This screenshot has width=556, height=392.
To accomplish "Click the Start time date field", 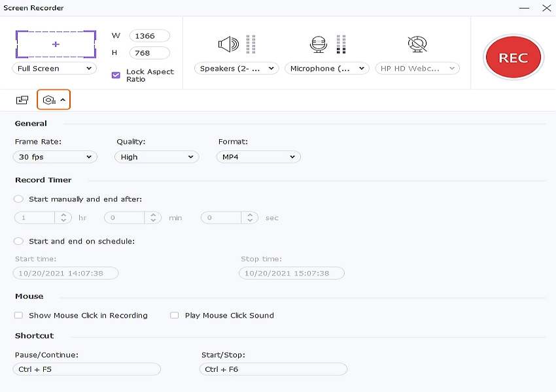I will tap(65, 273).
